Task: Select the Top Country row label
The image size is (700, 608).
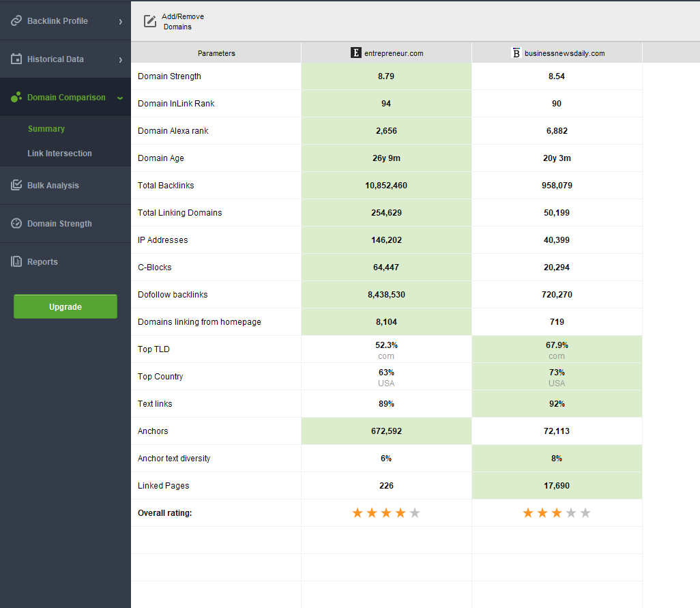Action: [160, 376]
